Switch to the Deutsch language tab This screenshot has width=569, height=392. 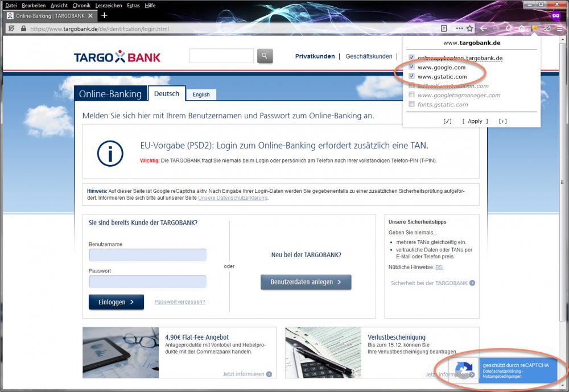pos(167,93)
